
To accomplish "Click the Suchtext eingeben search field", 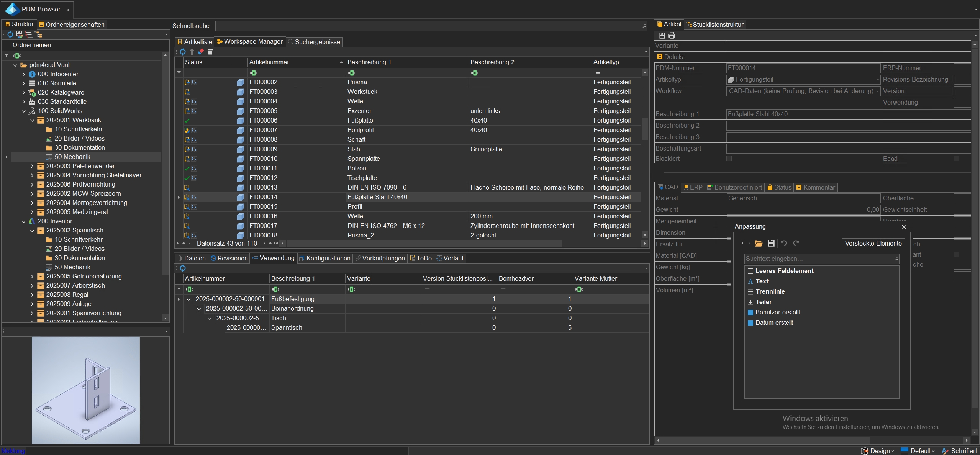I will click(819, 259).
